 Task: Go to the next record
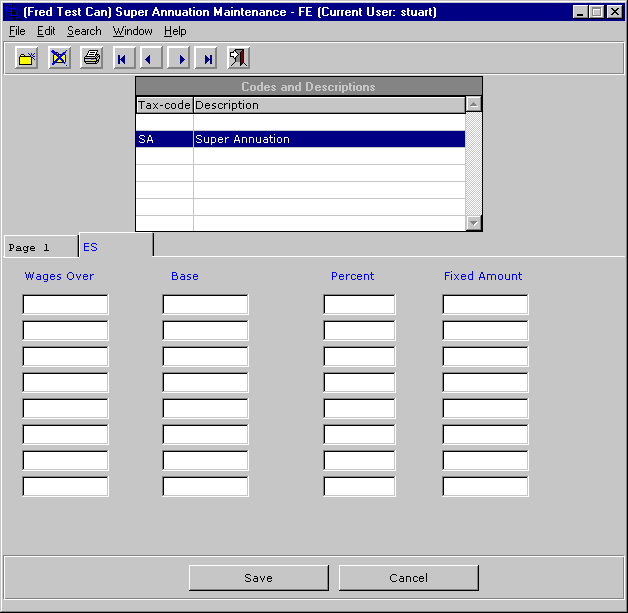[180, 59]
